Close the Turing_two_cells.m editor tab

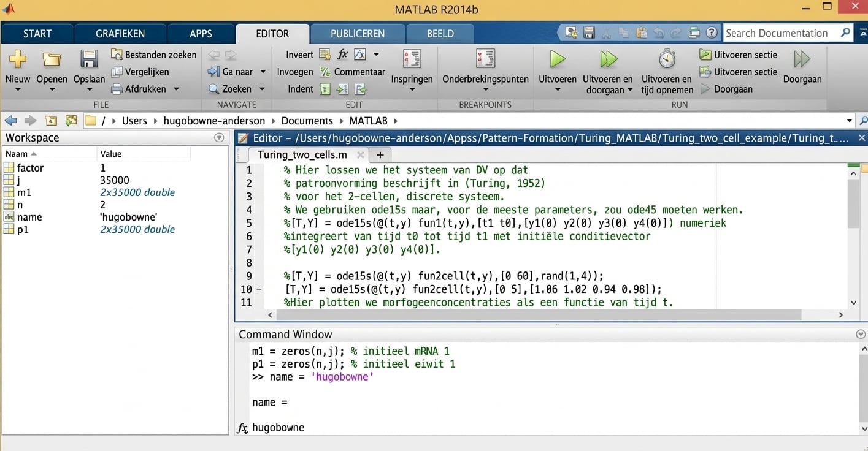361,155
